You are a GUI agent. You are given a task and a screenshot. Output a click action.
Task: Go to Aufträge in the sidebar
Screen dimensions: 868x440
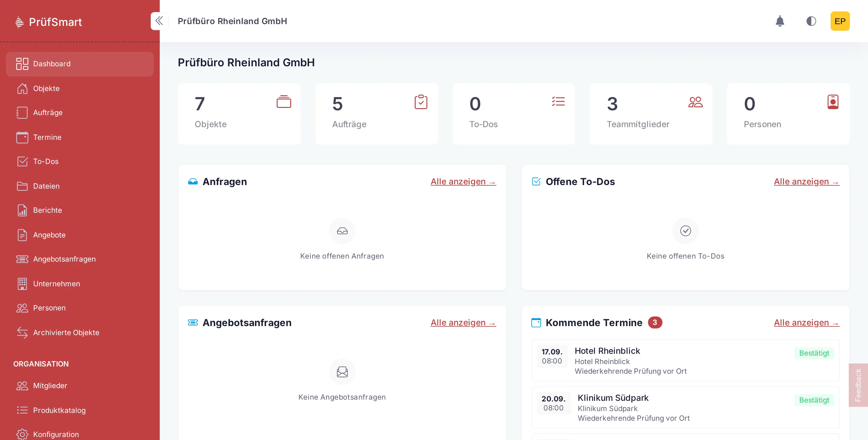tap(80, 112)
